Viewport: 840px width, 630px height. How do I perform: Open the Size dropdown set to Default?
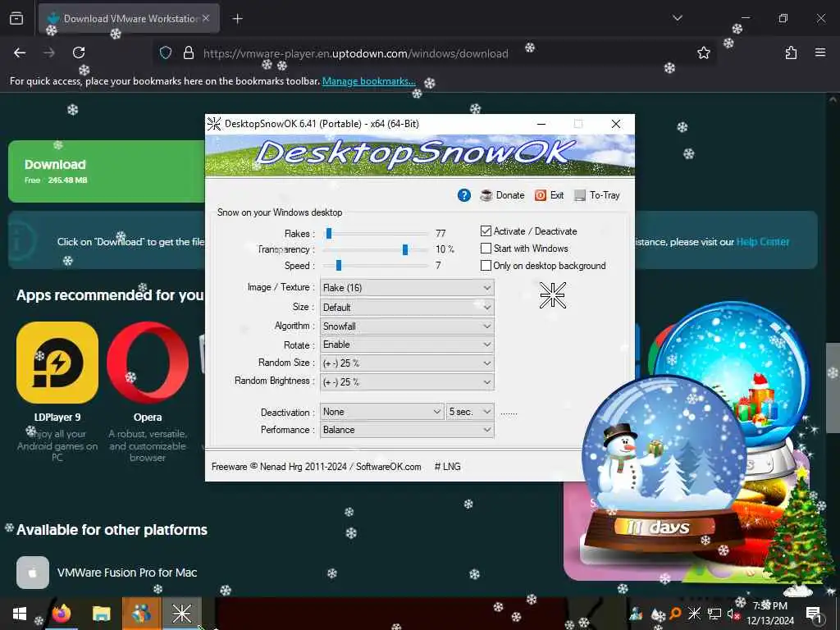tap(407, 308)
